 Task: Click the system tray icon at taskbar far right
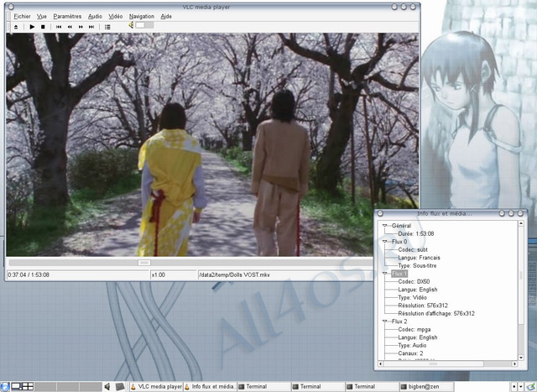coord(531,387)
